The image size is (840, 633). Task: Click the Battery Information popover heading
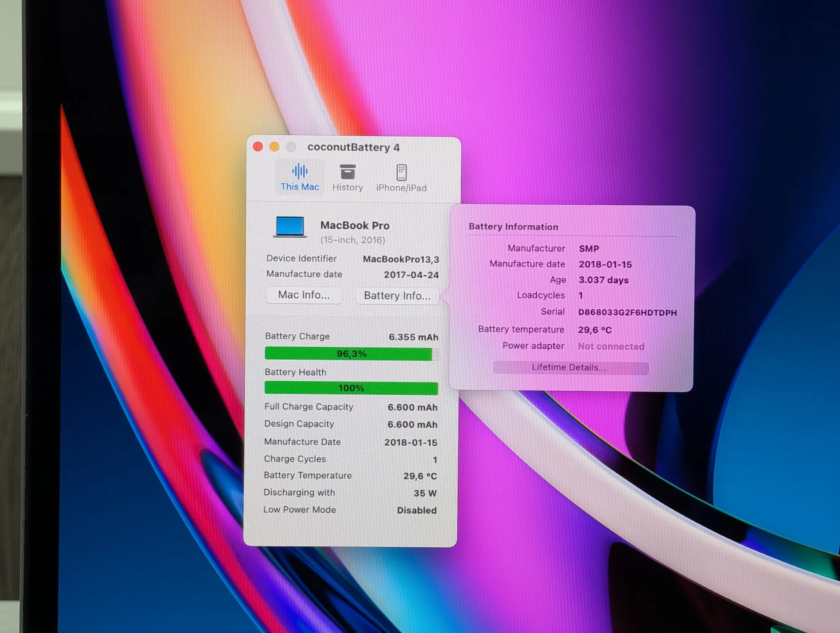[514, 227]
